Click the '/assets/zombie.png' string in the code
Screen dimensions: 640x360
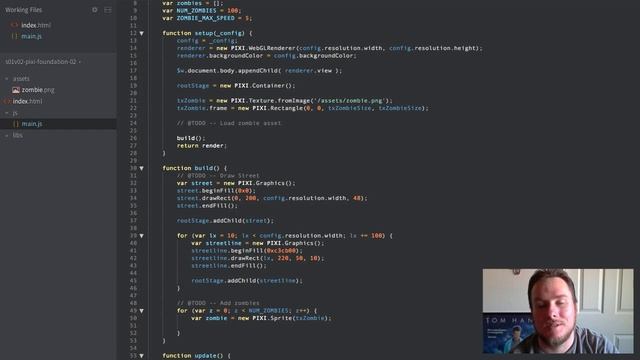(350, 100)
